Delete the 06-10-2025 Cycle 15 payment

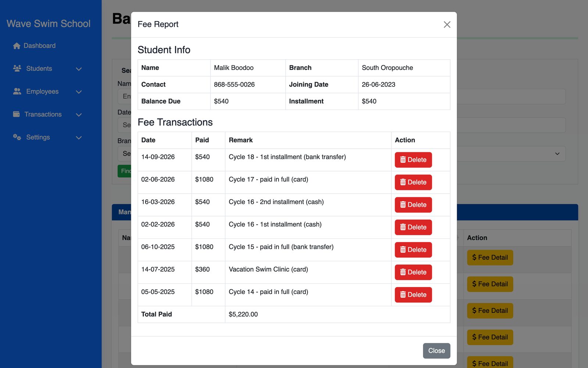413,250
